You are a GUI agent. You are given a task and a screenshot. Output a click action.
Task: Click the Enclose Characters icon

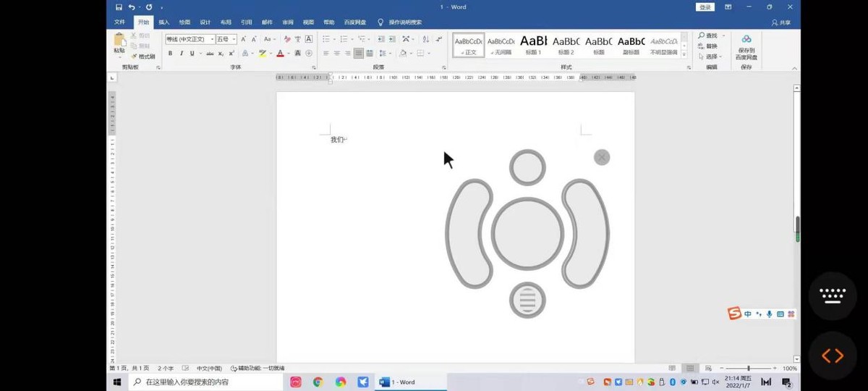[309, 54]
